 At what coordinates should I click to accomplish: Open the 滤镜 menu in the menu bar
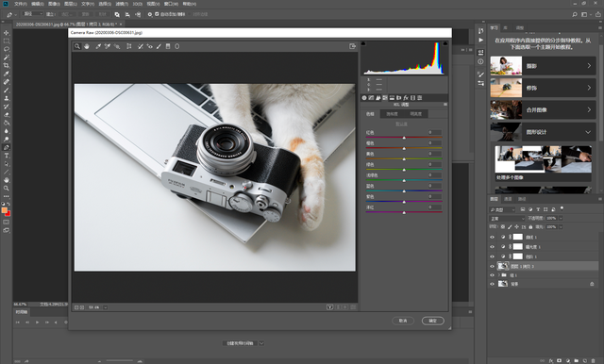click(122, 4)
